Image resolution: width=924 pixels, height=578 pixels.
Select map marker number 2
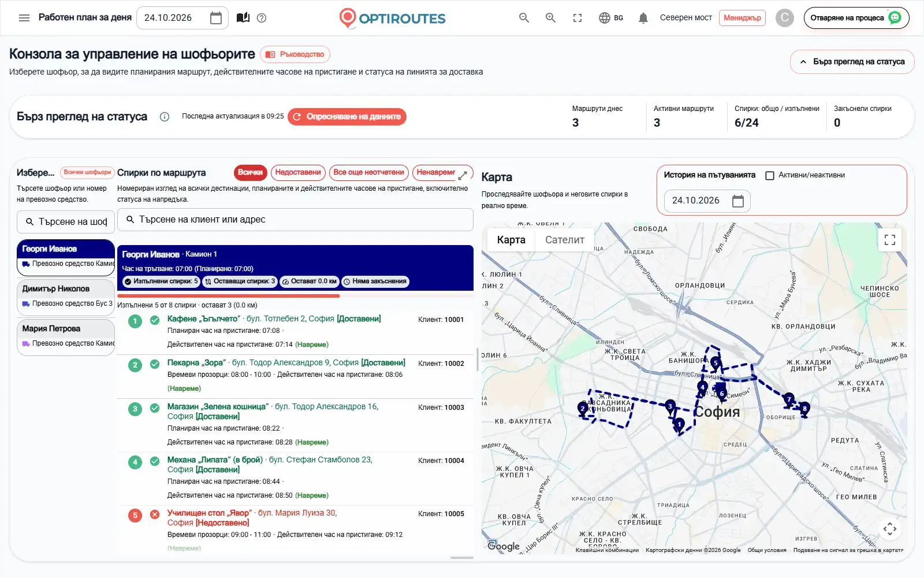(x=583, y=409)
